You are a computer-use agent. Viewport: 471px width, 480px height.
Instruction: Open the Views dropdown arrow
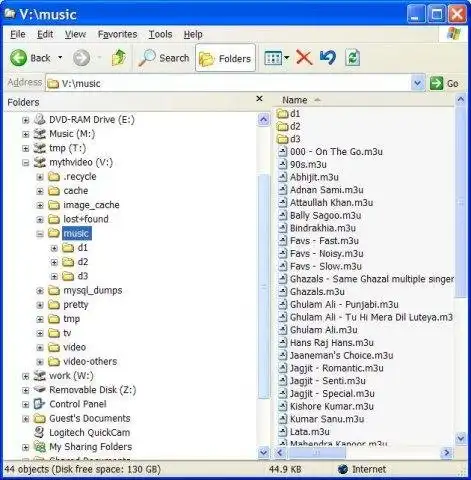(287, 58)
